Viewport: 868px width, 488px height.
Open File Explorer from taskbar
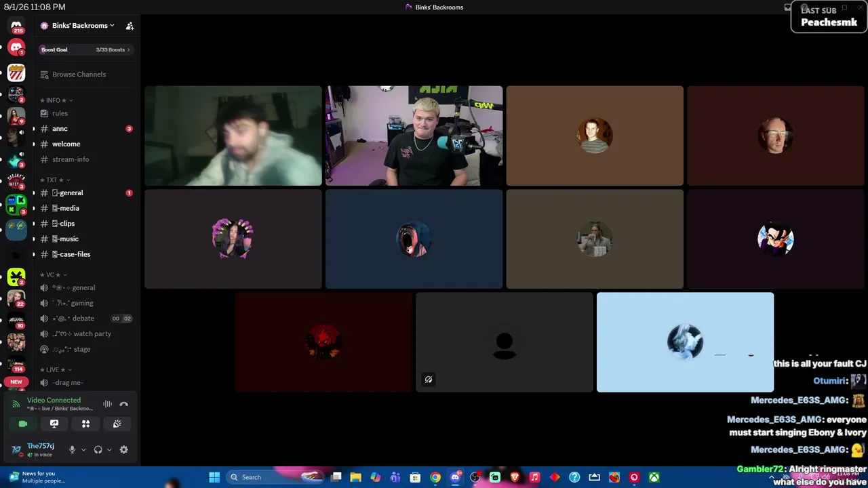[x=355, y=477]
